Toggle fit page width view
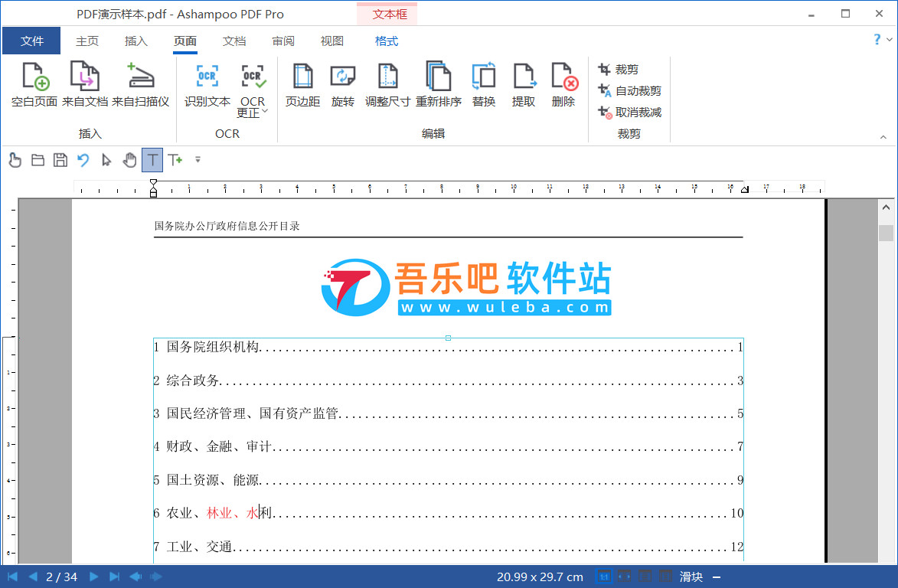This screenshot has height=588, width=898. click(624, 577)
